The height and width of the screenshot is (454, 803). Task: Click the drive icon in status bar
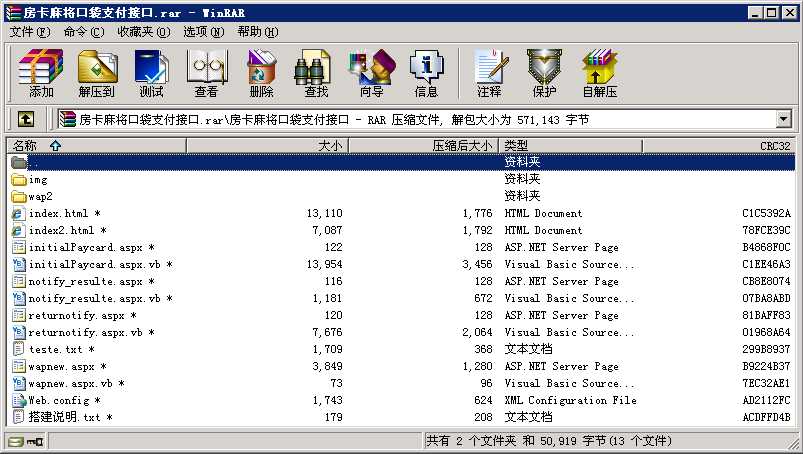[x=16, y=441]
